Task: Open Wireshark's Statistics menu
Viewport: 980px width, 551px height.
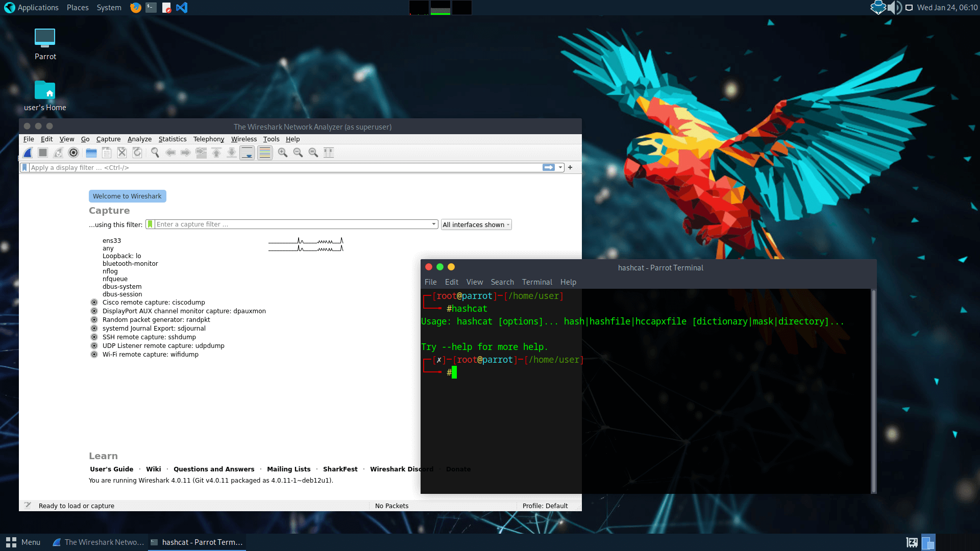Action: pos(173,139)
